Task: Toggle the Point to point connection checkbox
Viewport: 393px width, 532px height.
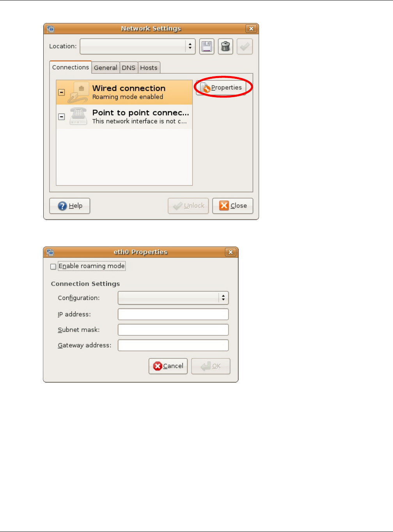Action: (x=62, y=117)
